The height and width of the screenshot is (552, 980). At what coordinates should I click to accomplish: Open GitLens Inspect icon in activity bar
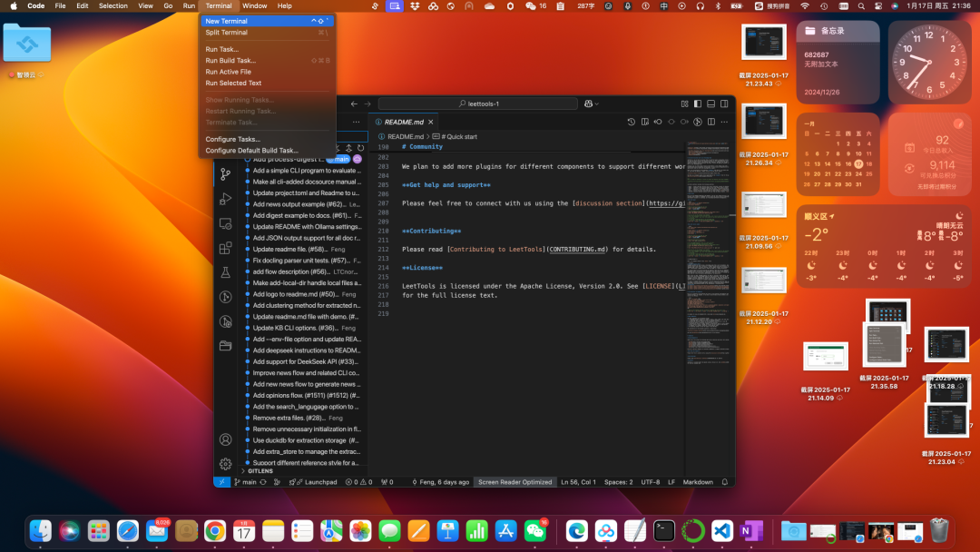pyautogui.click(x=226, y=321)
